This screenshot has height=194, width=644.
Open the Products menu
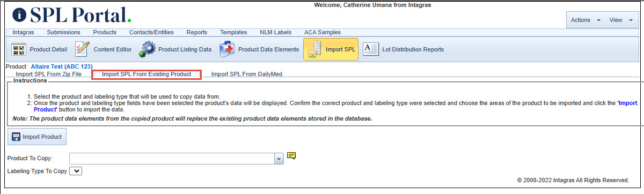tap(105, 32)
